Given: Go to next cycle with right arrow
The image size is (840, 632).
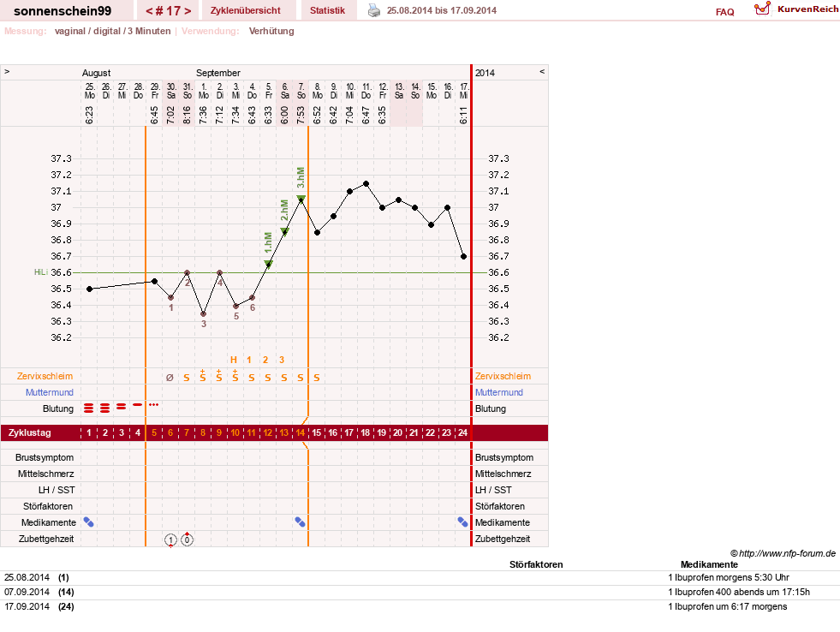Looking at the screenshot, I should click(188, 11).
